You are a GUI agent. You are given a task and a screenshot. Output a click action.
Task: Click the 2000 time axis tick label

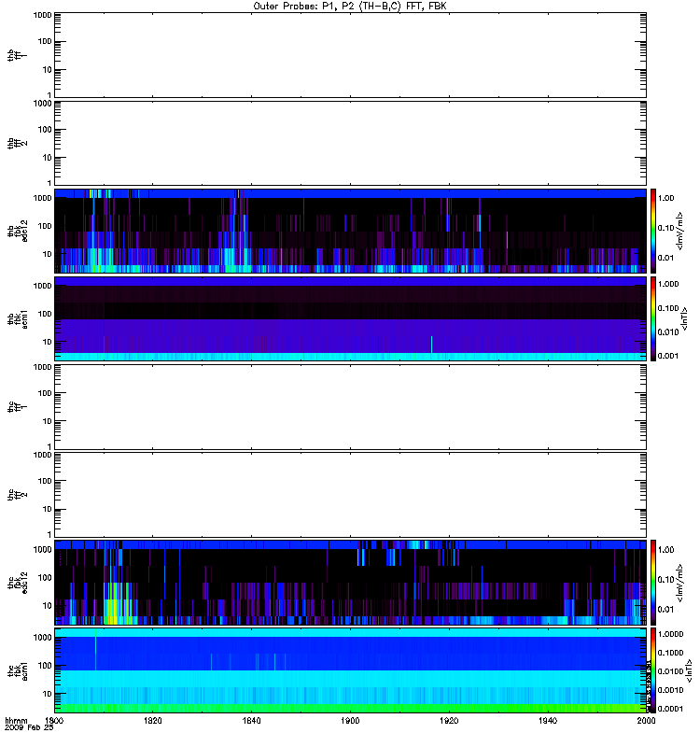point(646,720)
